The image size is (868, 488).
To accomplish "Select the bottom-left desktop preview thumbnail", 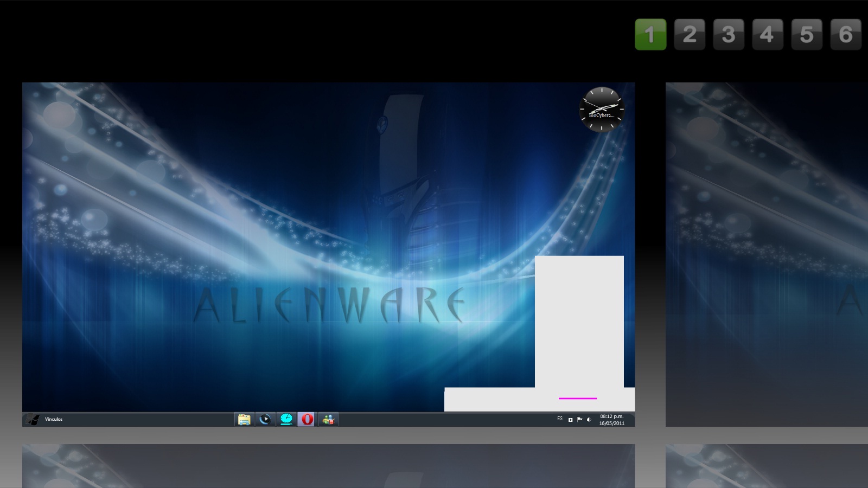I will click(328, 466).
